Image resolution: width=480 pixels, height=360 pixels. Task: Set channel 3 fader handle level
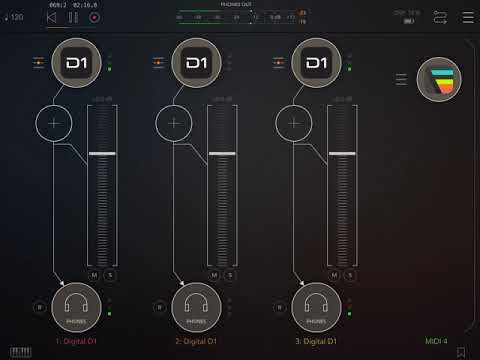tap(342, 154)
